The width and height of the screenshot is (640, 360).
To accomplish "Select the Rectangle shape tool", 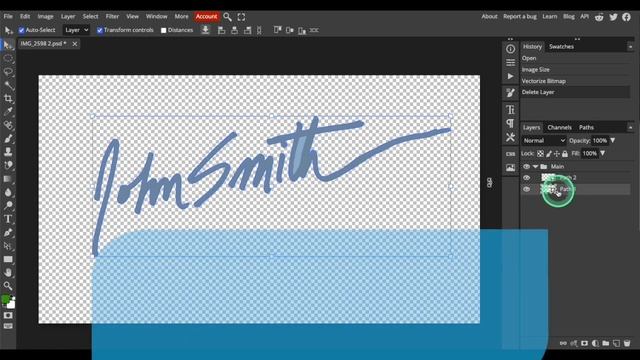I will pyautogui.click(x=8, y=259).
